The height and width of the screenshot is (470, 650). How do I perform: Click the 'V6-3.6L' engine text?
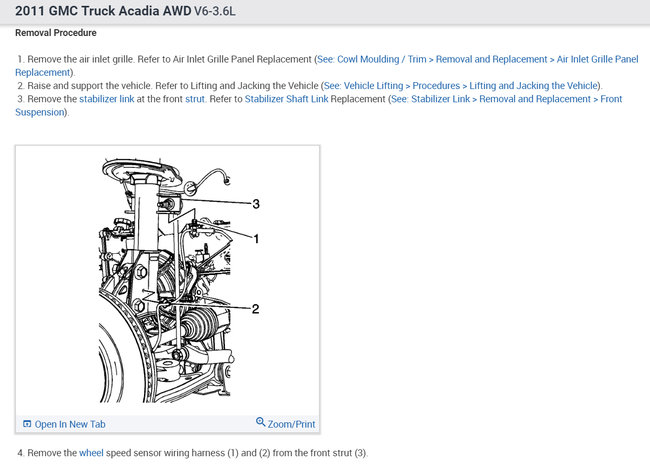tap(215, 11)
